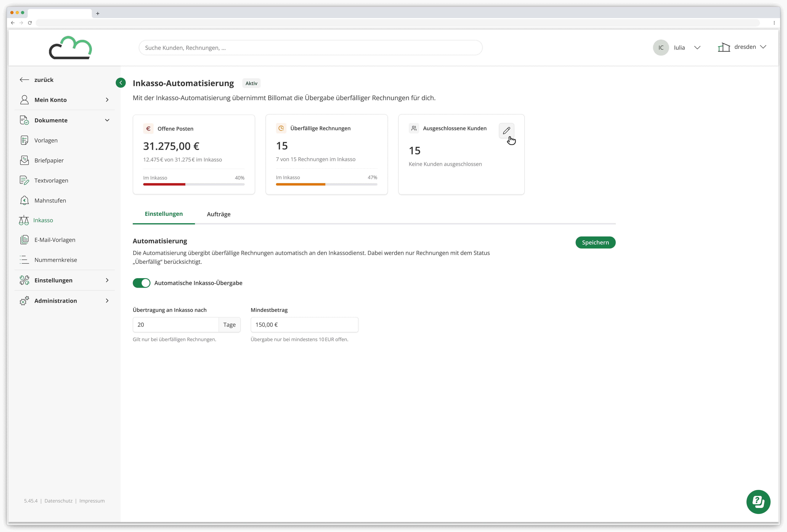Click the Textvorlagen icon in sidebar
The width and height of the screenshot is (787, 532).
click(24, 180)
